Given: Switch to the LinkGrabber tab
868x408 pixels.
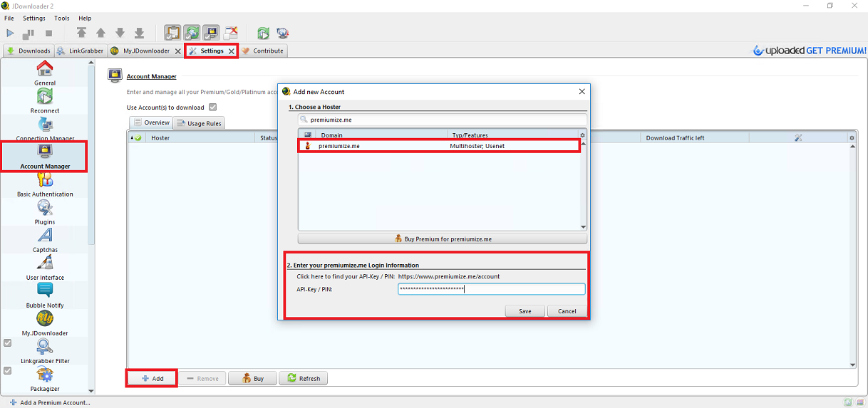Looking at the screenshot, I should [80, 51].
